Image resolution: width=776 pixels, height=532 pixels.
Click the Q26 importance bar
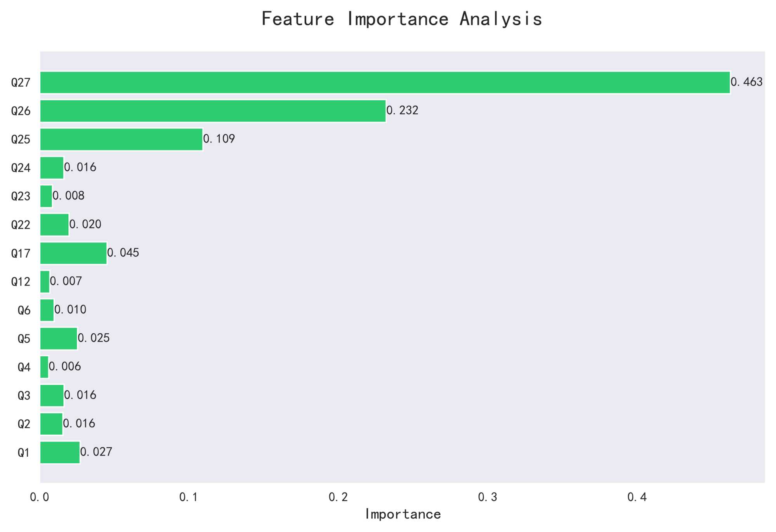click(213, 111)
